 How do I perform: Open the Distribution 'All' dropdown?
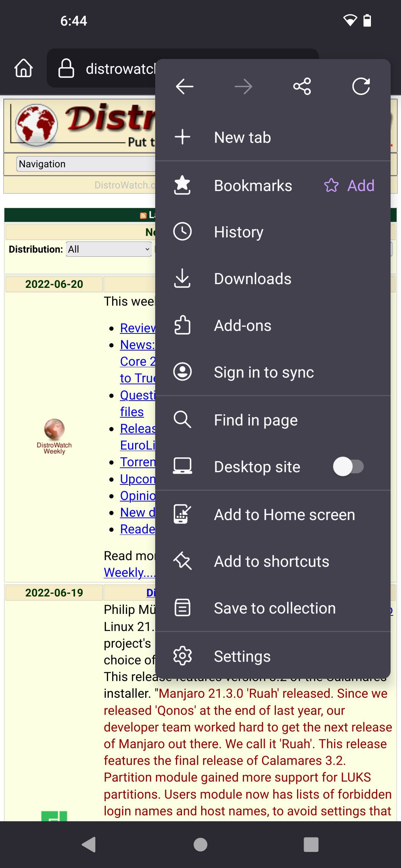coord(109,249)
